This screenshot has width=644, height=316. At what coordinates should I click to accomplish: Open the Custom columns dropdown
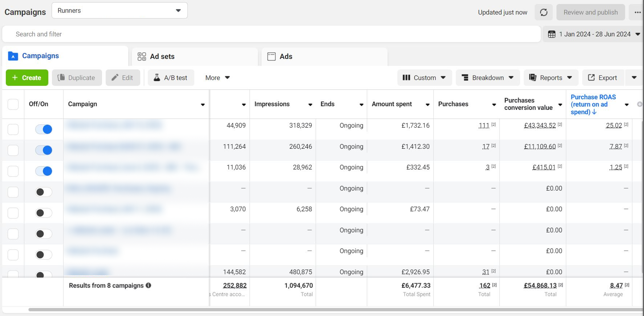click(x=424, y=78)
